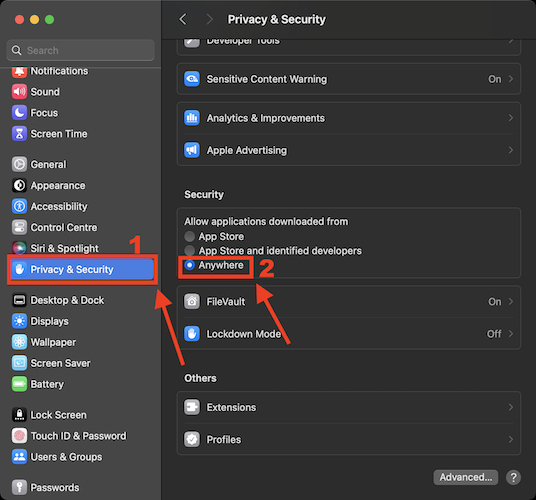Click the FileVault On status text

pyautogui.click(x=494, y=301)
